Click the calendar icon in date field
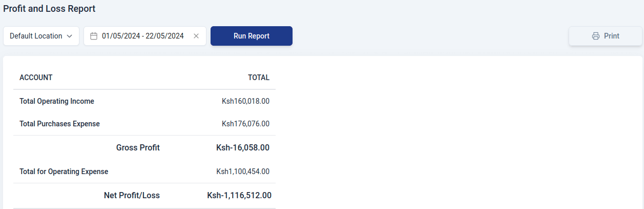Viewport: 644px width, 209px height. coord(94,36)
